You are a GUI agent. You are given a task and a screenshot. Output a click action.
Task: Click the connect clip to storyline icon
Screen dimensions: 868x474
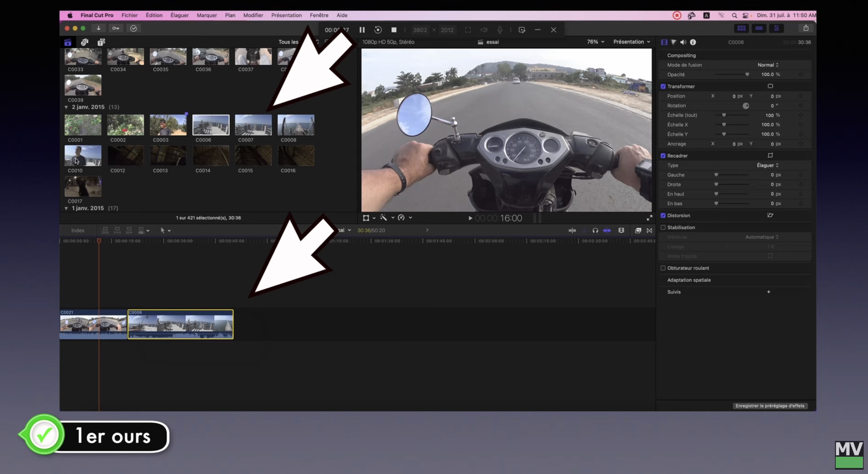point(105,231)
